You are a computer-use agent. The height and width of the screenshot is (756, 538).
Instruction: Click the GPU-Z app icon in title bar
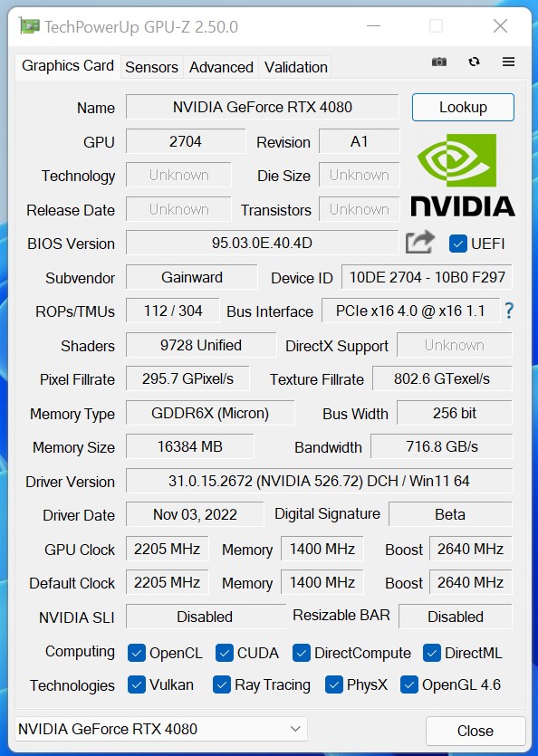(x=29, y=25)
